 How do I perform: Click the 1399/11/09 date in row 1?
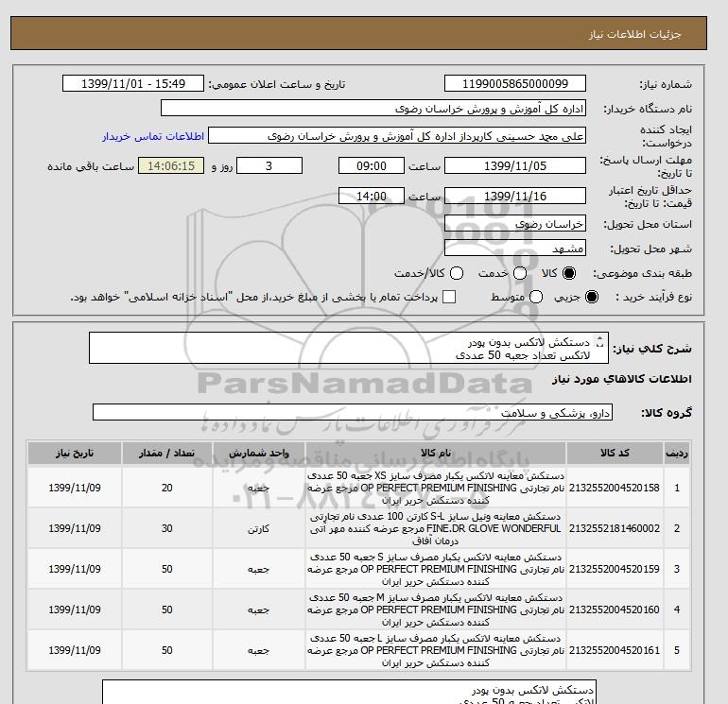click(75, 488)
